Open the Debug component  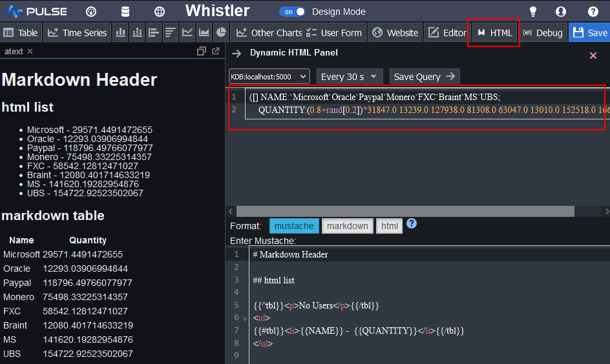(x=543, y=33)
